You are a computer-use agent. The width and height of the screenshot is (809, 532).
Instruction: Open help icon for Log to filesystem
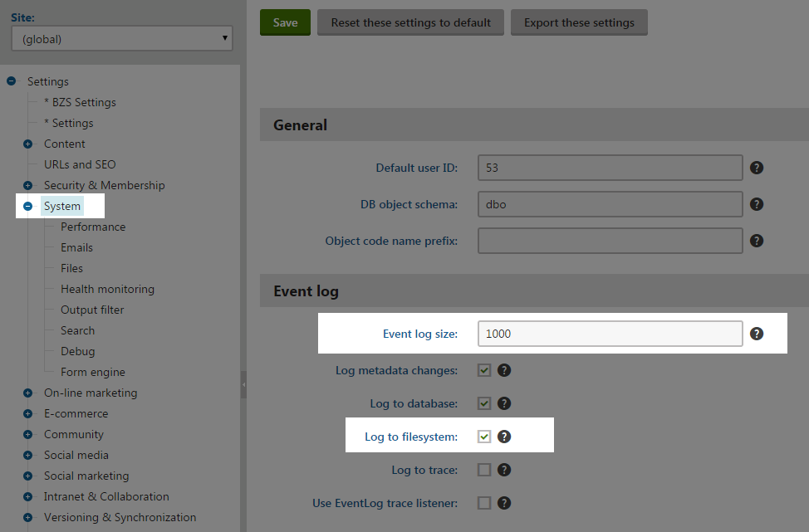coord(504,437)
